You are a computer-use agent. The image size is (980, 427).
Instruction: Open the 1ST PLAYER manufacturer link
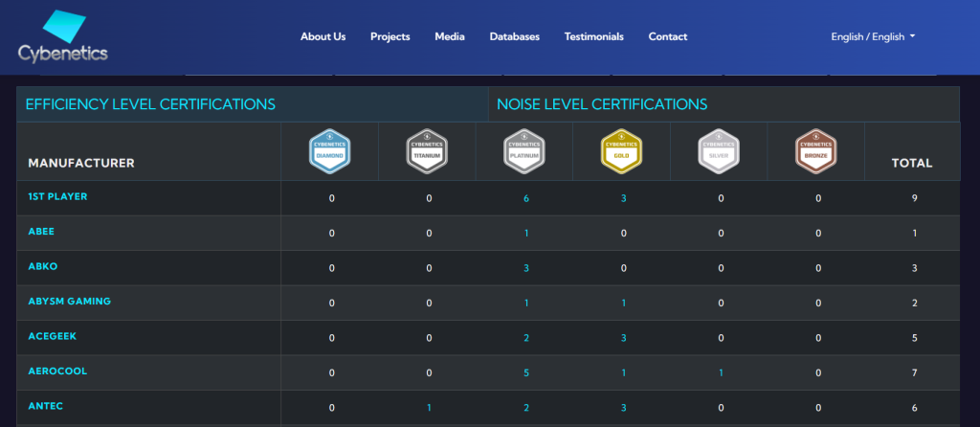point(57,196)
